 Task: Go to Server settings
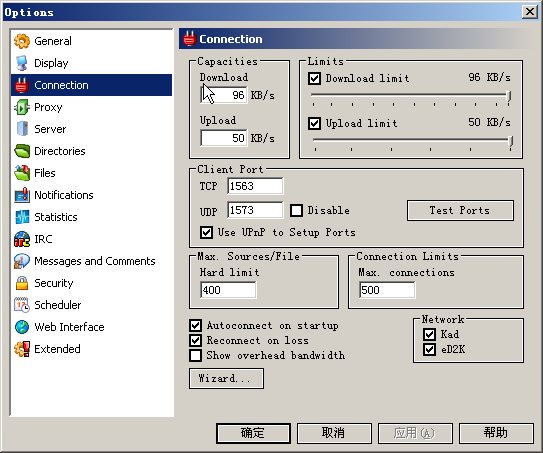91,129
